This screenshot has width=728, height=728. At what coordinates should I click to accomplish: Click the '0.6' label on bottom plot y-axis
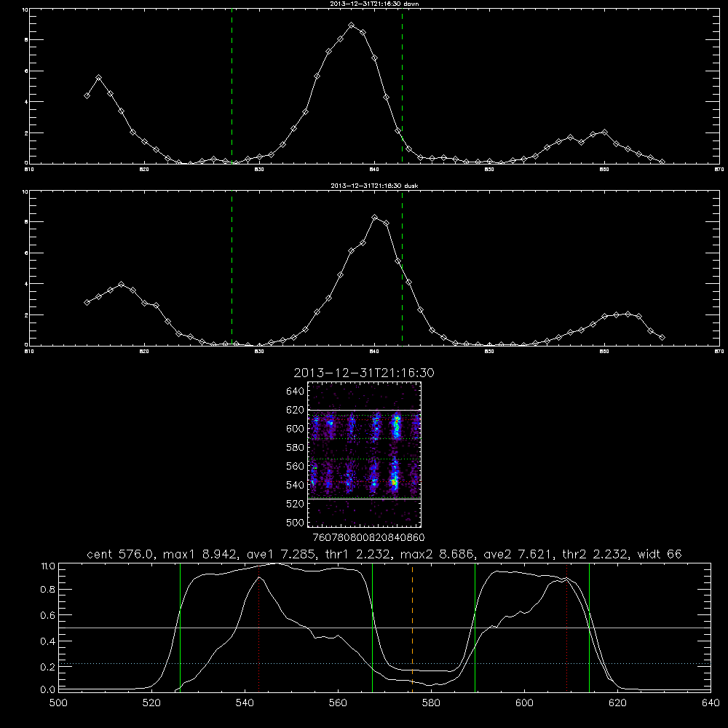point(47,615)
